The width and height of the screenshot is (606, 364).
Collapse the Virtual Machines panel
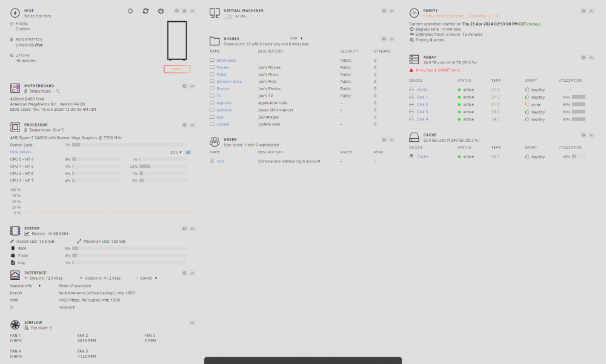coord(391,11)
